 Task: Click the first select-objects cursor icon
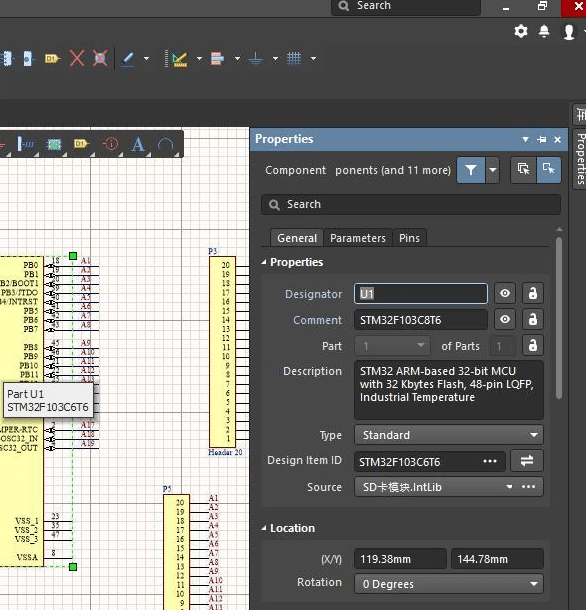coord(523,170)
